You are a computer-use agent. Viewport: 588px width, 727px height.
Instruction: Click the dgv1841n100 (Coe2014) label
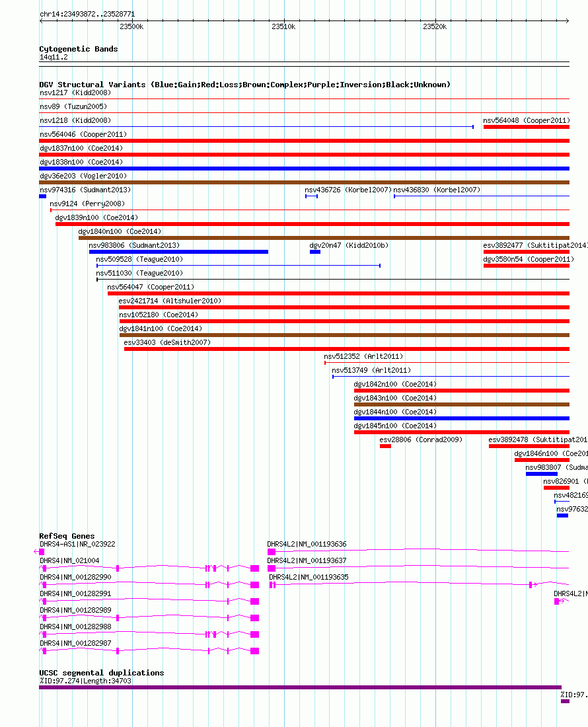(x=161, y=329)
